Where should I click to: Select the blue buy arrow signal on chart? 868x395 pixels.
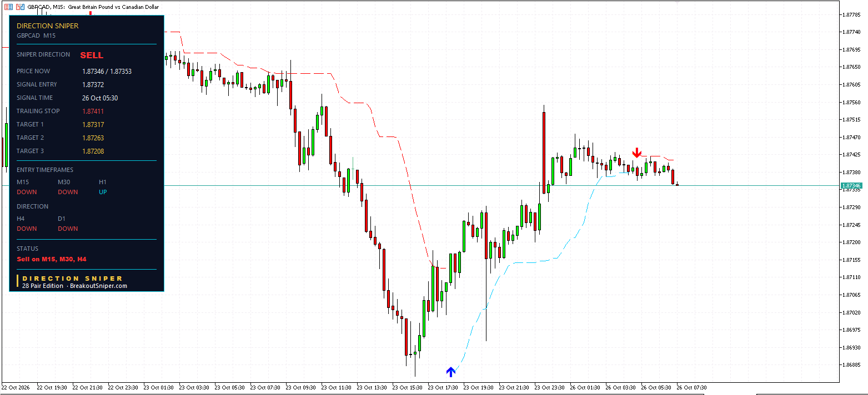pyautogui.click(x=450, y=371)
